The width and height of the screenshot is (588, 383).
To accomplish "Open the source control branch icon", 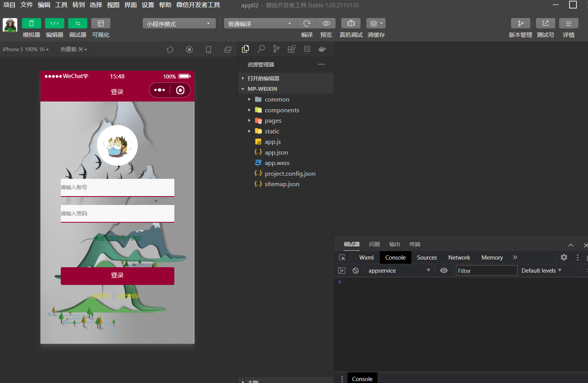I will pyautogui.click(x=276, y=49).
